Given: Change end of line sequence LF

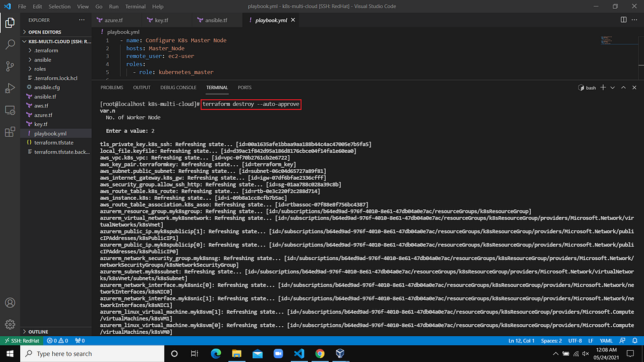Looking at the screenshot, I should pos(591,341).
